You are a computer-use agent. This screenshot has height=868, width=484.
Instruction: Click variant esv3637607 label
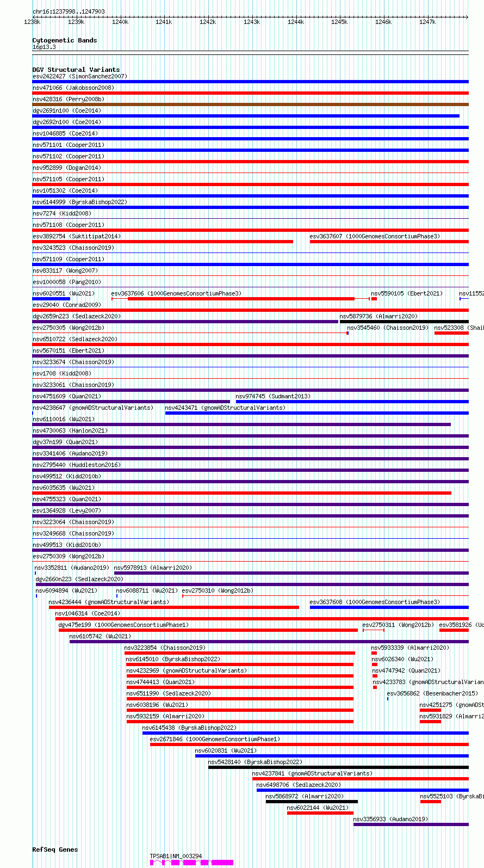point(375,236)
